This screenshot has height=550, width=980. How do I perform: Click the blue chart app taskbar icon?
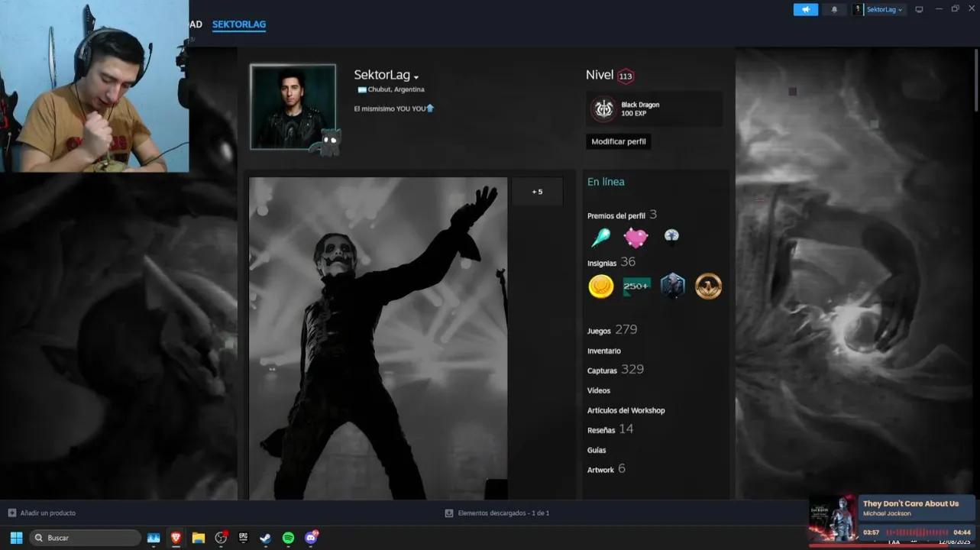point(154,538)
